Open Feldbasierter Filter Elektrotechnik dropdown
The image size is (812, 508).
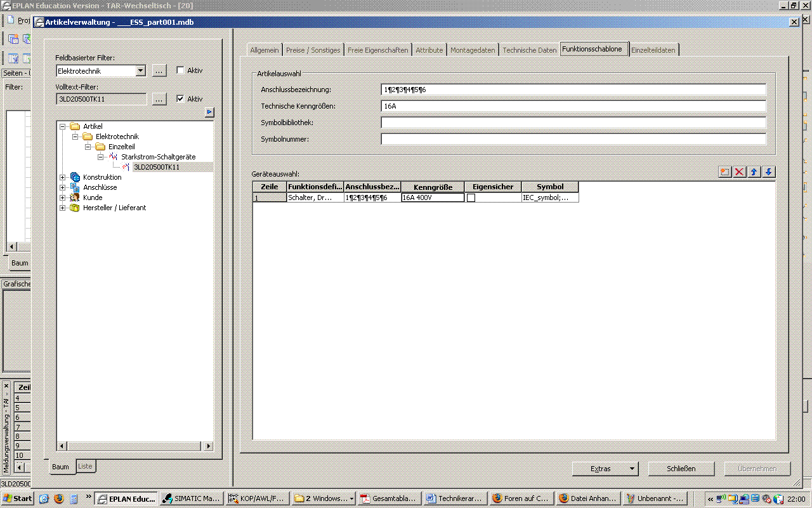141,71
